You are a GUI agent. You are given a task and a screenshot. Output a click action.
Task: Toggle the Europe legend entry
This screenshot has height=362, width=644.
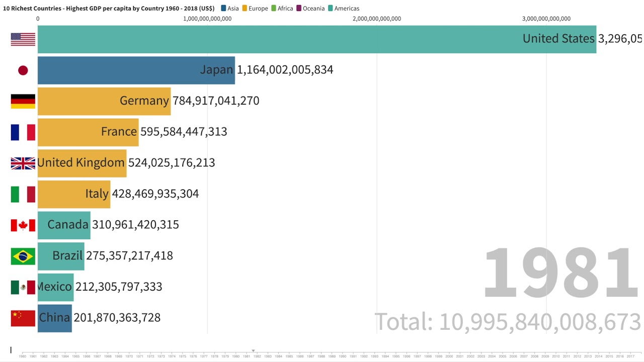[x=255, y=9]
